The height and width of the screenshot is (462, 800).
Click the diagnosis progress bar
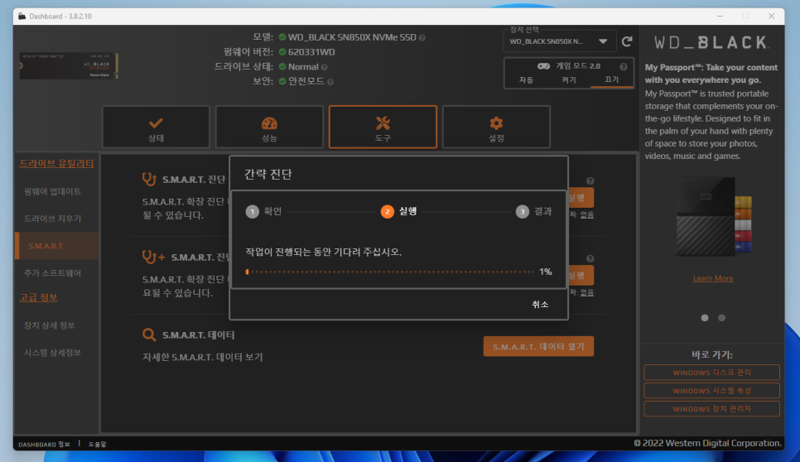click(x=390, y=272)
